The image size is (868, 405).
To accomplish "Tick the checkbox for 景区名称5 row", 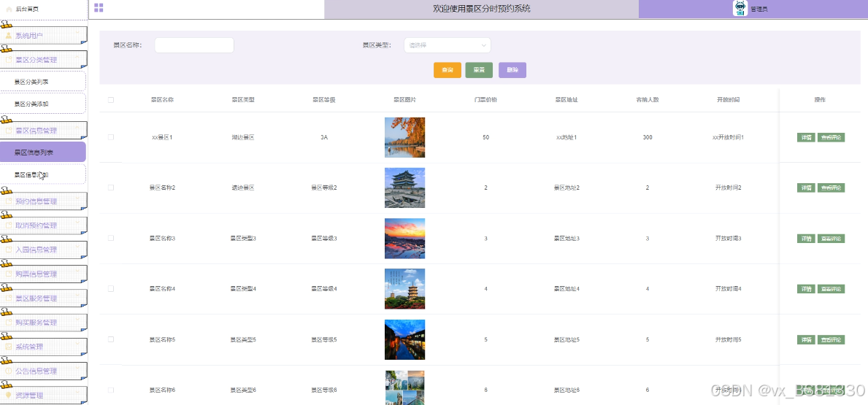I will (x=111, y=339).
